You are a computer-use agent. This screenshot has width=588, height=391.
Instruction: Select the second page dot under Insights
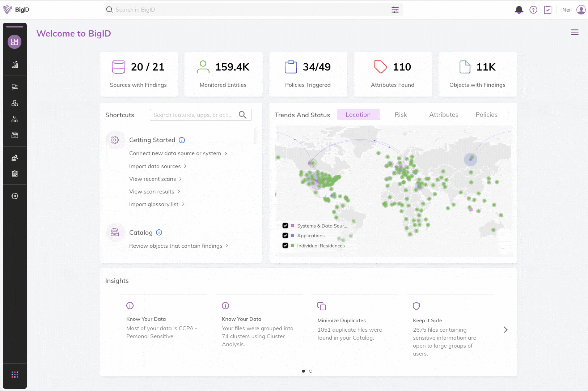(x=311, y=371)
